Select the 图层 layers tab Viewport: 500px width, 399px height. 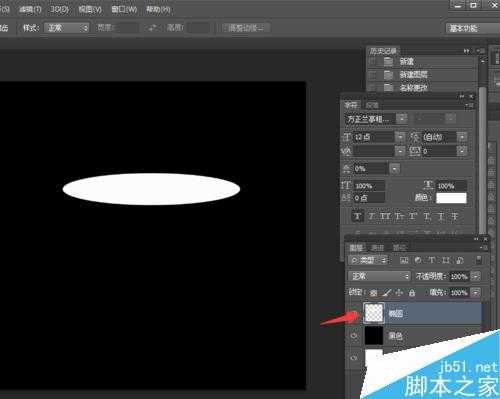click(x=356, y=248)
